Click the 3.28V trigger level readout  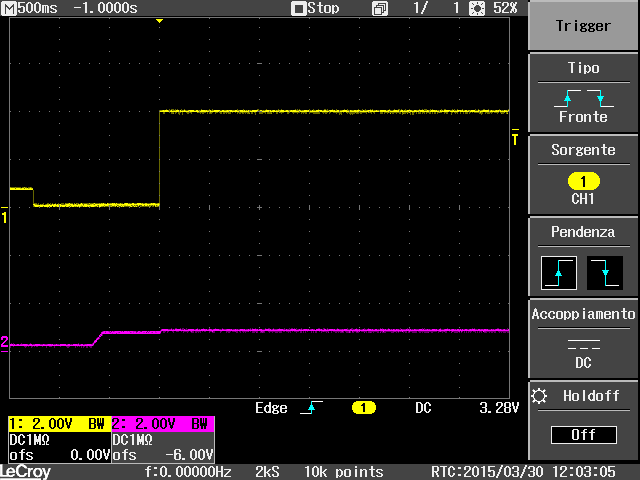pyautogui.click(x=499, y=408)
